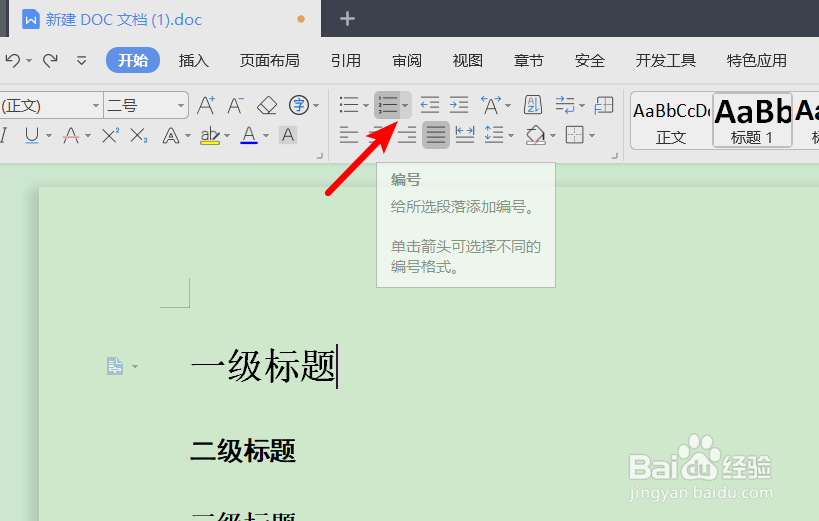Click the clear formatting eraser icon
Screen dimensions: 819x521
pyautogui.click(x=267, y=106)
